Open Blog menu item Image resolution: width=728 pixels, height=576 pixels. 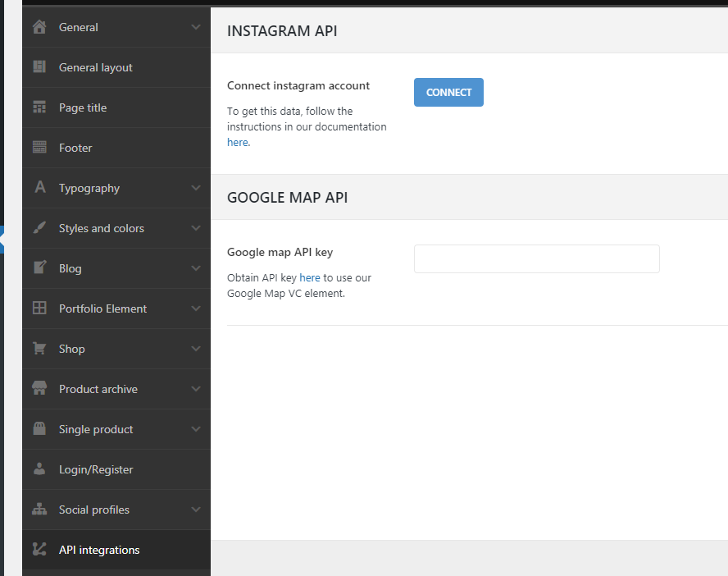116,268
